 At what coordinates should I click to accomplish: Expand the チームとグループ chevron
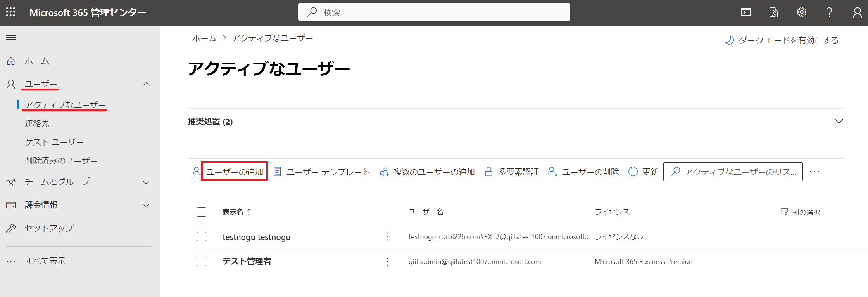coord(146,182)
